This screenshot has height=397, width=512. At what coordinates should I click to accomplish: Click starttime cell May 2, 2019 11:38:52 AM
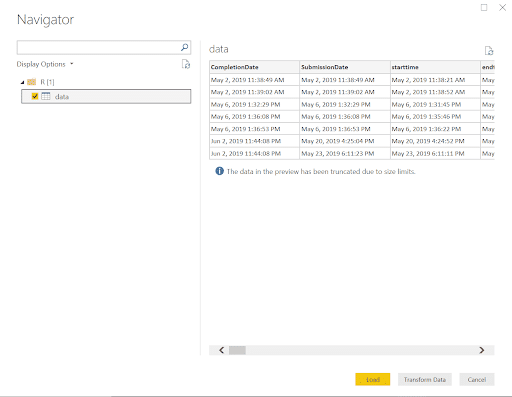435,92
